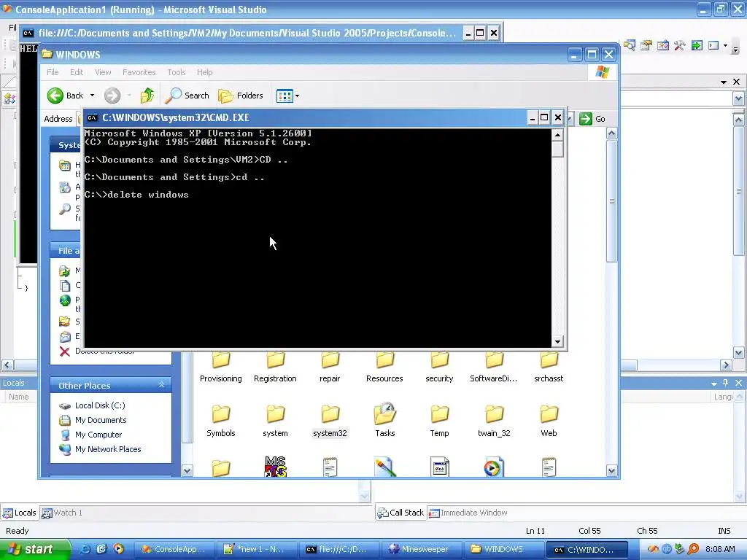747x560 pixels.
Task: Open the Favorites menu in explorer
Action: pyautogui.click(x=139, y=72)
